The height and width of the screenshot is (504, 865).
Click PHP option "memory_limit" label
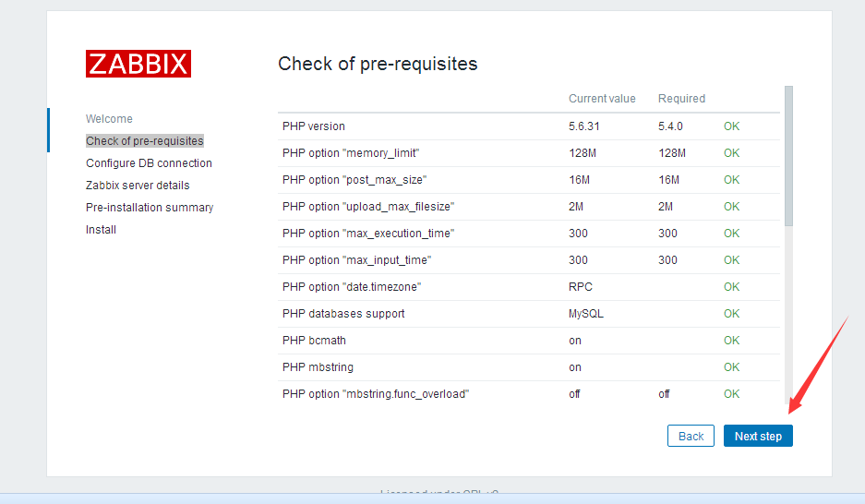(351, 153)
